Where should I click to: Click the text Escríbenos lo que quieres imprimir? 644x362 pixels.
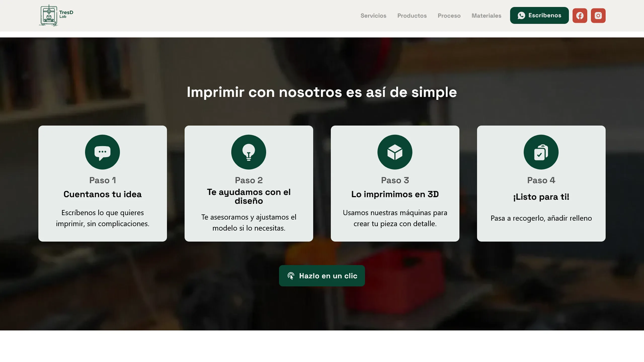coord(102,218)
